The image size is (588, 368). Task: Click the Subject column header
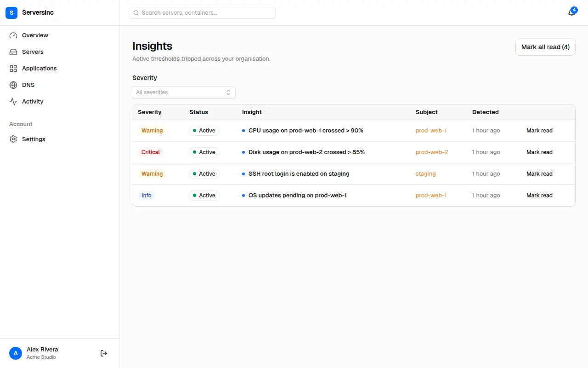[427, 112]
